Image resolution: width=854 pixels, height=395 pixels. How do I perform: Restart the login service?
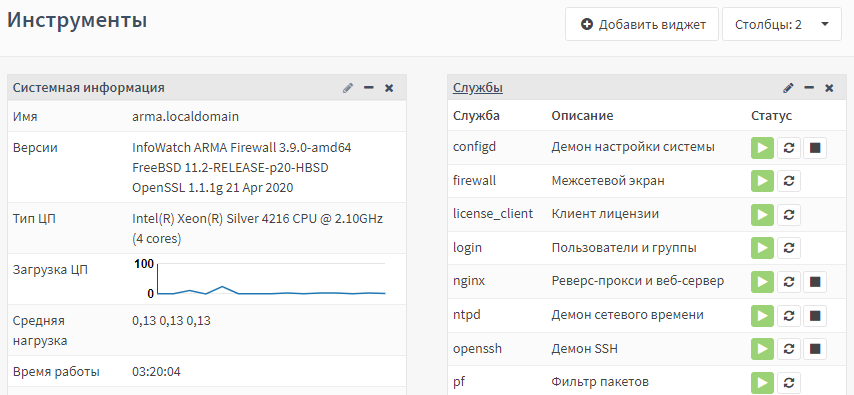point(789,248)
